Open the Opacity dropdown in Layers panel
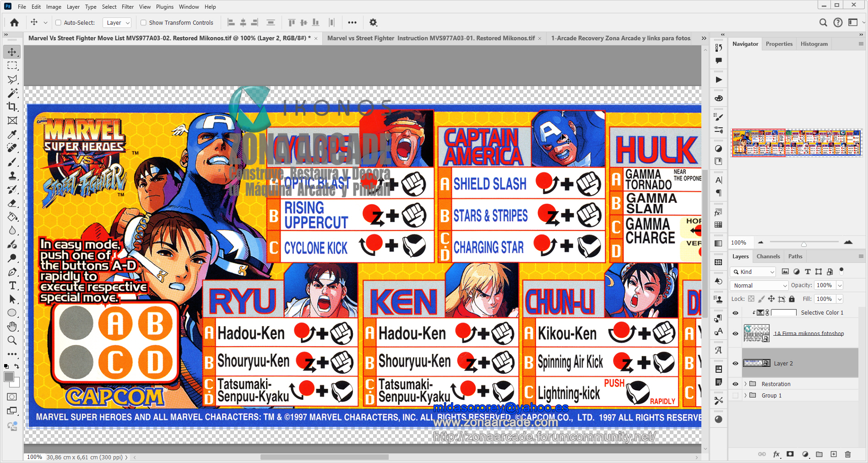The height and width of the screenshot is (463, 868). click(841, 285)
